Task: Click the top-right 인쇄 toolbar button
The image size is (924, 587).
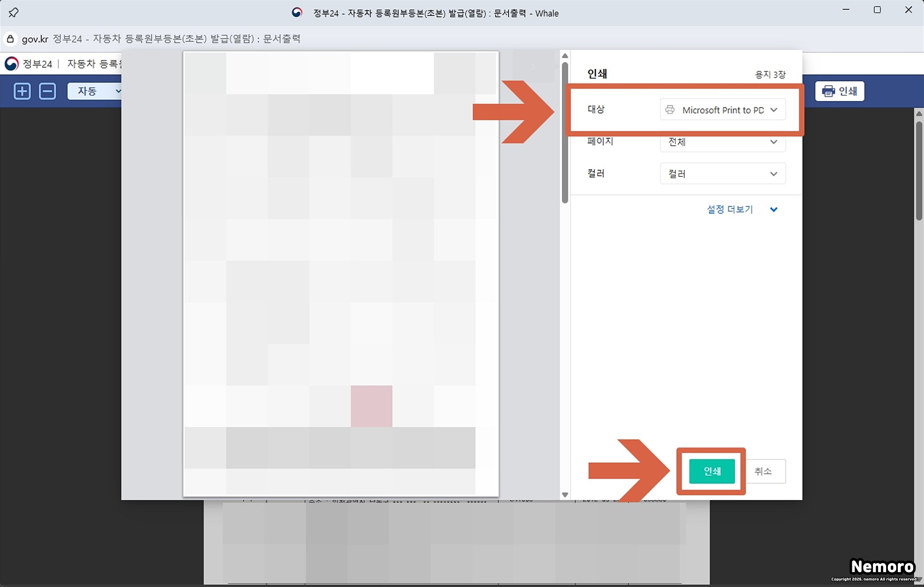Action: [840, 91]
